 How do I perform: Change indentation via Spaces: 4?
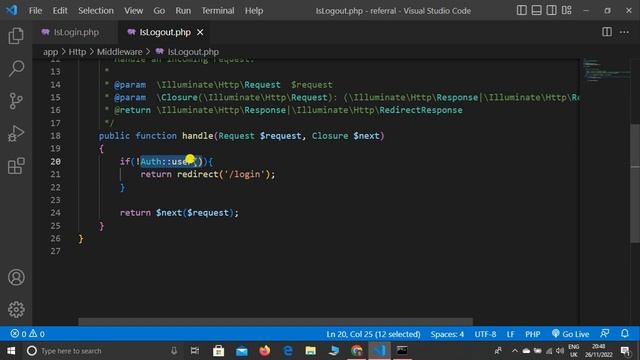pyautogui.click(x=447, y=334)
